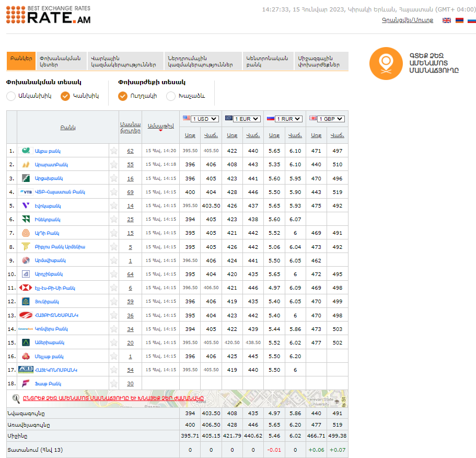Click the Գրանցվել/Մուտք login link

(x=408, y=20)
